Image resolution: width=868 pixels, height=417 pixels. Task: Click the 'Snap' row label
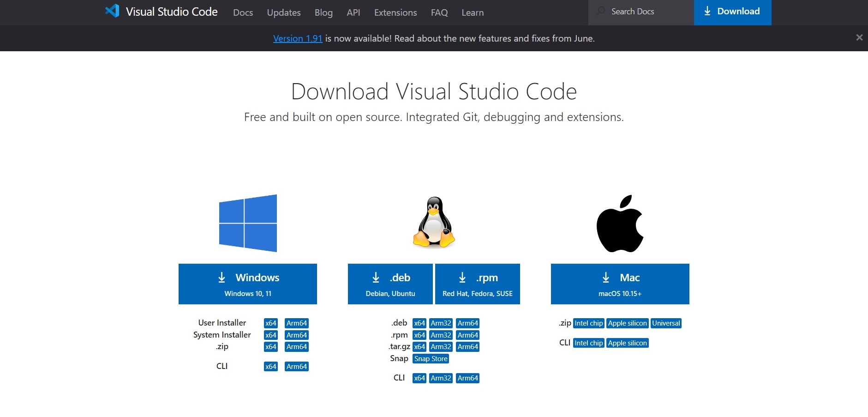pos(399,358)
